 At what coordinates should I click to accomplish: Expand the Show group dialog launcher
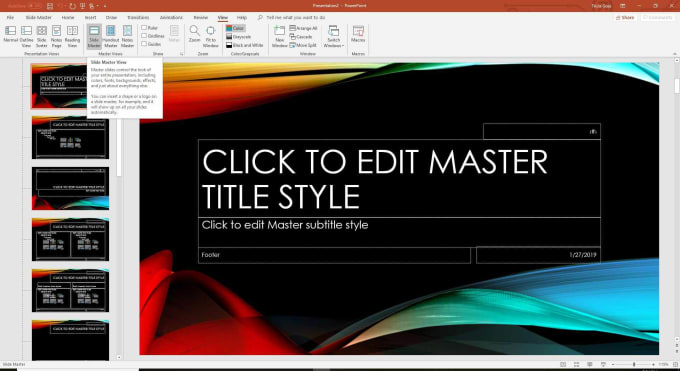tap(182, 54)
